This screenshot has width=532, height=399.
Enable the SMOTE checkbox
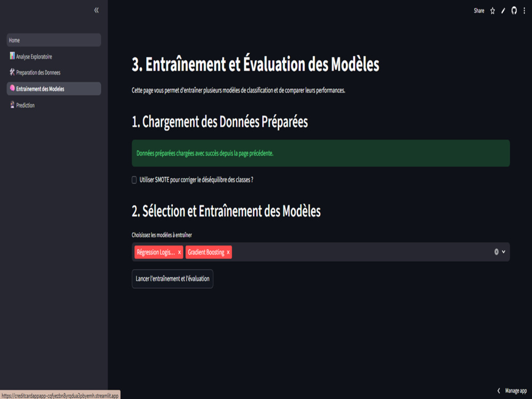coord(134,180)
